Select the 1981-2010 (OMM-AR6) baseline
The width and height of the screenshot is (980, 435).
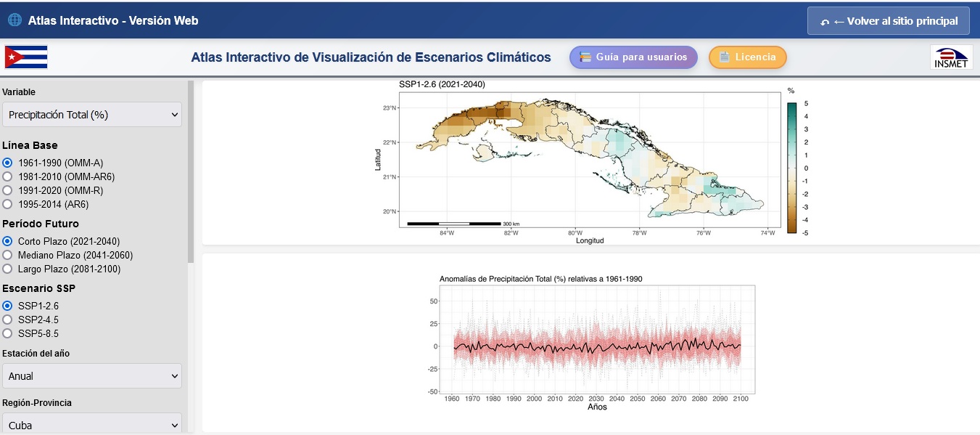point(7,176)
